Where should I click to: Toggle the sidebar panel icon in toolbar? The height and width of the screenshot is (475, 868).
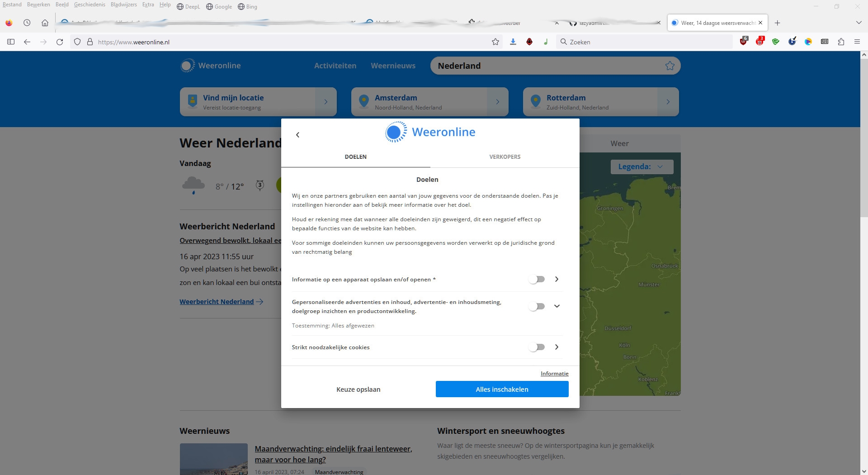pos(11,42)
